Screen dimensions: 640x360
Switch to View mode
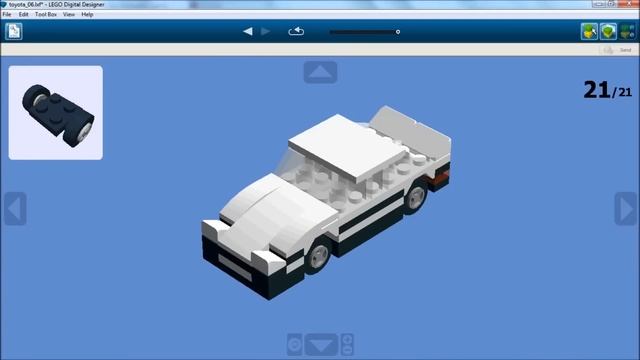[x=608, y=31]
